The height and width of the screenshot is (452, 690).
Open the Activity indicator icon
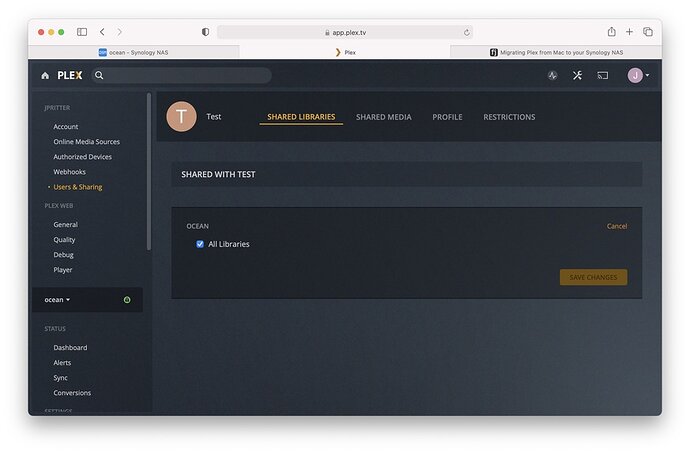point(553,76)
